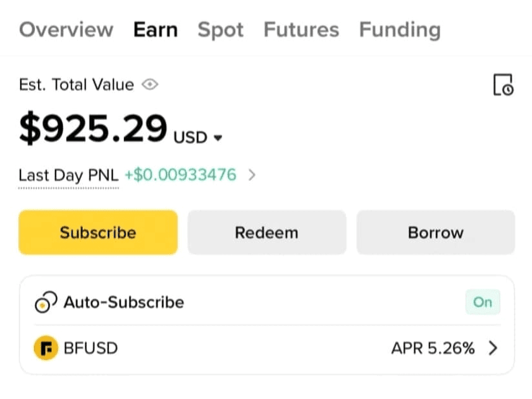Hide balance with the eye icon

(x=150, y=84)
